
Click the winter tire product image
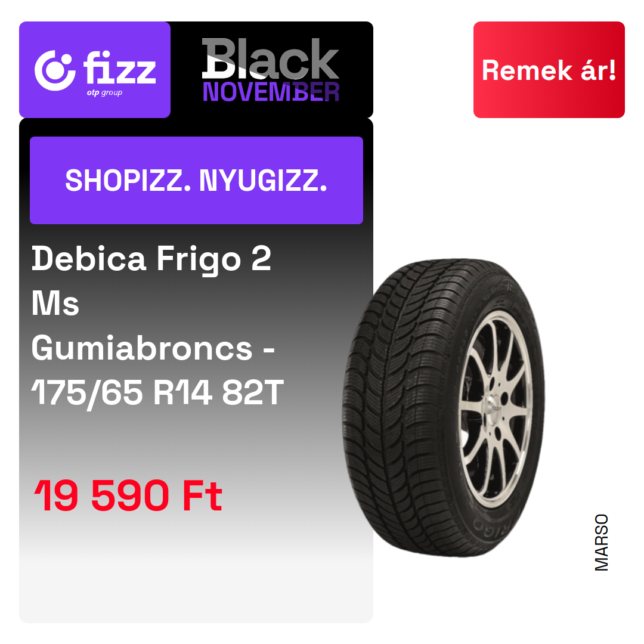point(444,407)
